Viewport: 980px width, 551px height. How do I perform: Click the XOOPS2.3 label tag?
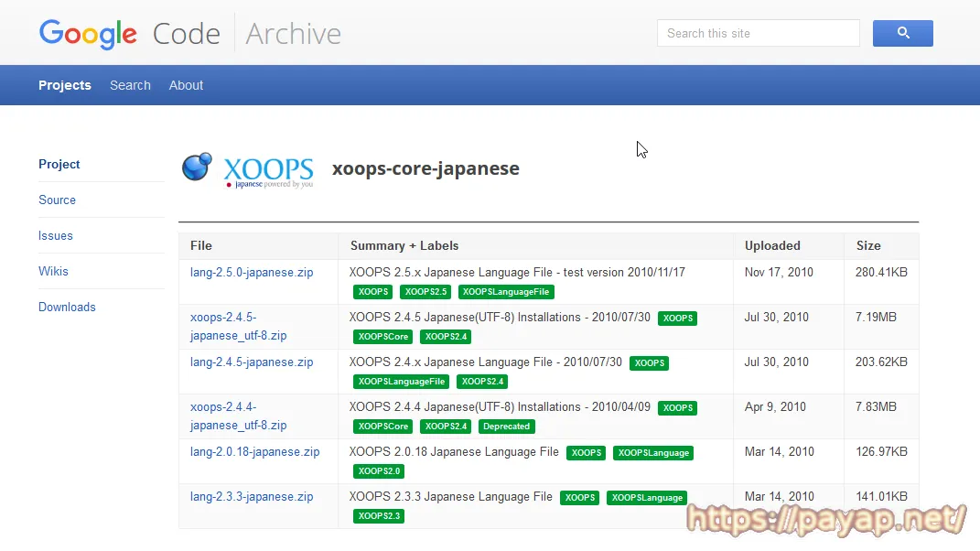pos(378,515)
